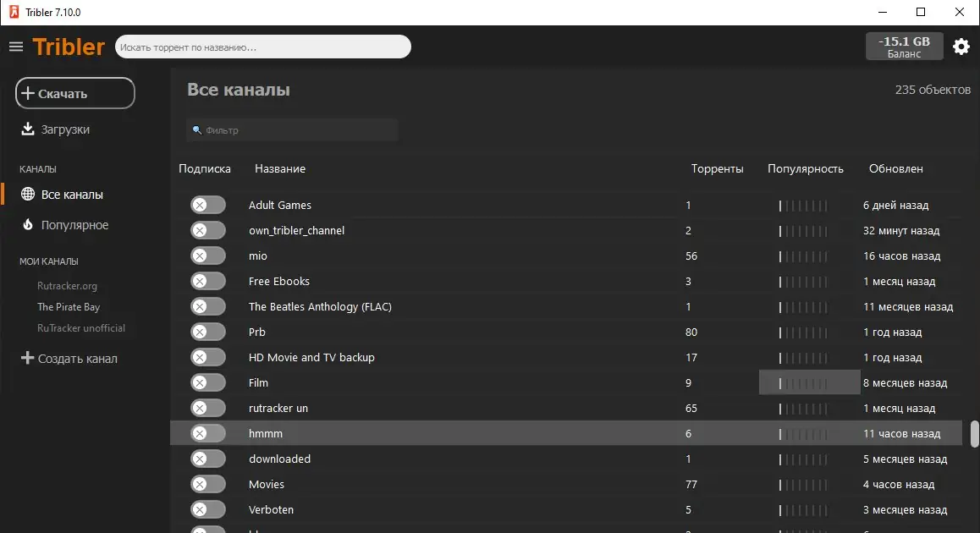Click the Фильтр input field
Viewport: 980px width, 533px height.
292,130
